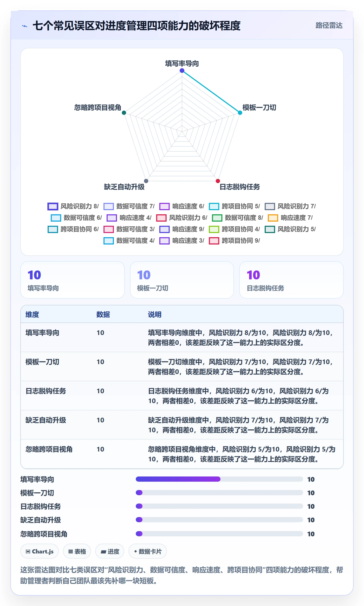Viewport: 364px width, 606px height.
Task: Click the 路径雷达 label in header
Action: click(329, 25)
